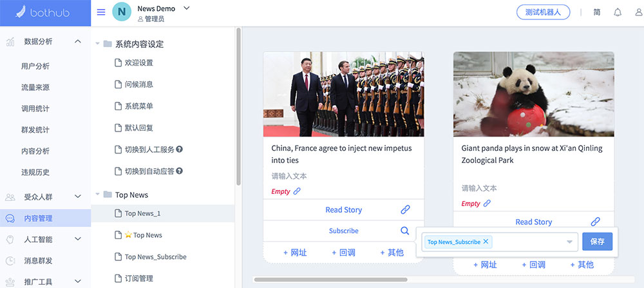The height and width of the screenshot is (288, 644).
Task: Open 群发统计 in sidebar
Action: pos(35,130)
